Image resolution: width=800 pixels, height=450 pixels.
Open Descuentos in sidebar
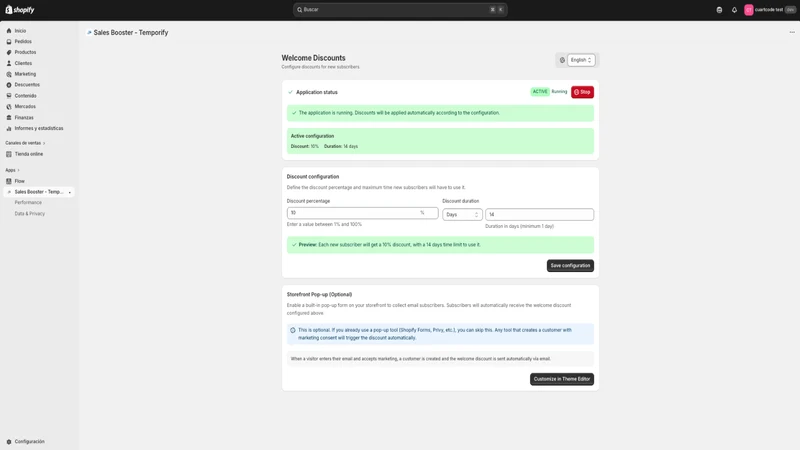coord(27,85)
